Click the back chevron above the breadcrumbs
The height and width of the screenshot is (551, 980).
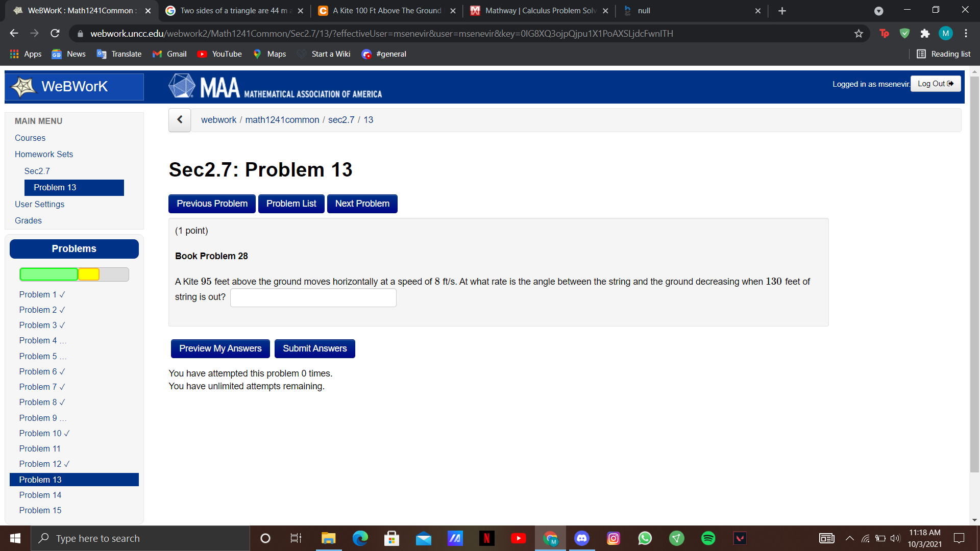tap(179, 119)
